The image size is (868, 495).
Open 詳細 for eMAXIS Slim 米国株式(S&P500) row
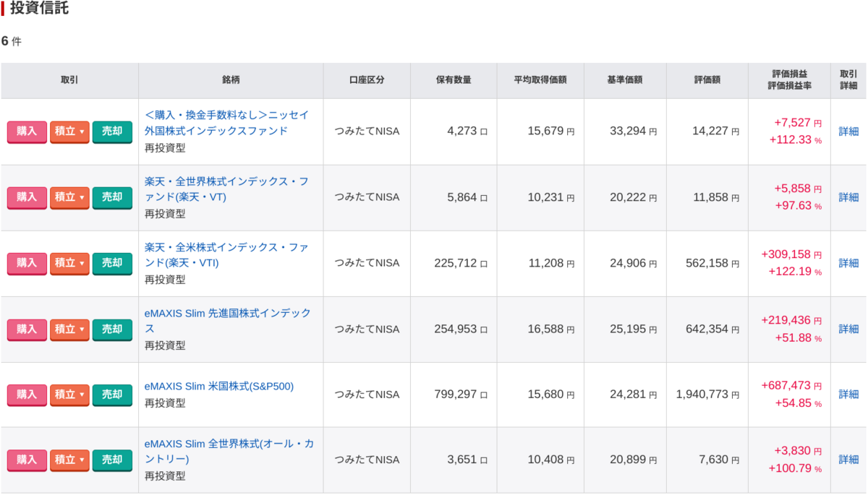848,395
